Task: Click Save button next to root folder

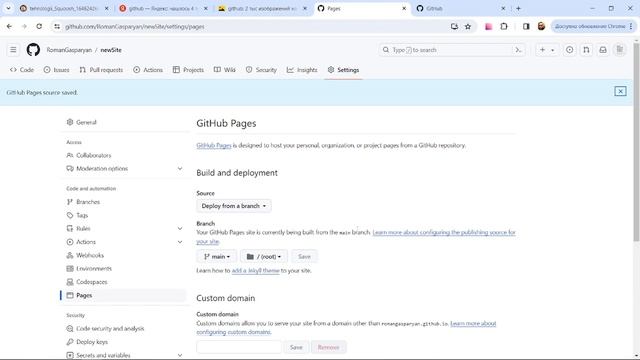Action: [304, 256]
